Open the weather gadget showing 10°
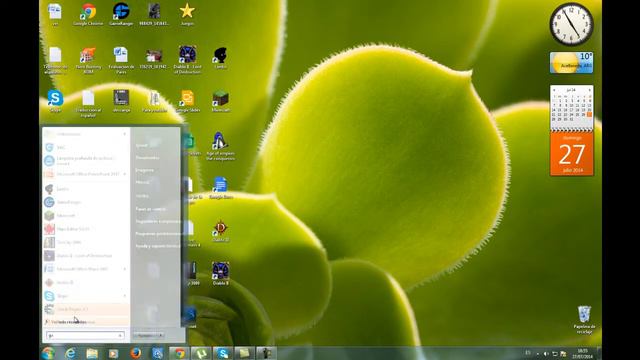 click(571, 62)
